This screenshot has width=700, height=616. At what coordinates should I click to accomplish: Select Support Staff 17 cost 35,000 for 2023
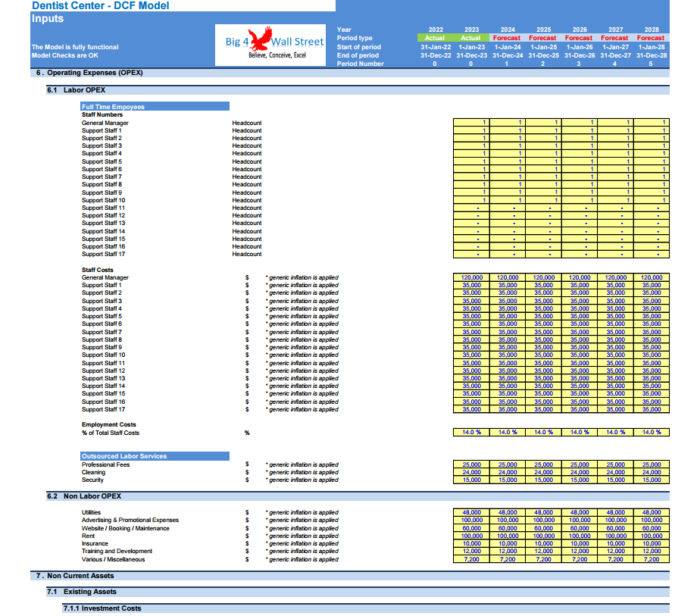click(x=471, y=409)
